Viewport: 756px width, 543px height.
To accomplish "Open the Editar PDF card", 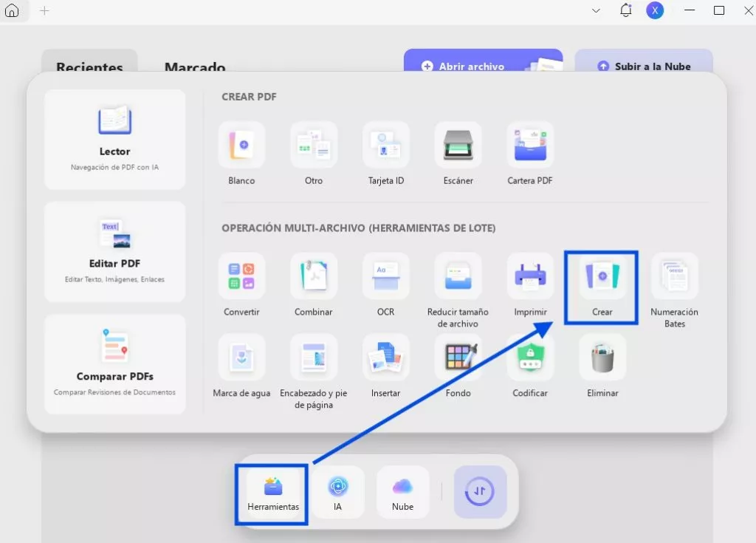I will click(x=114, y=251).
